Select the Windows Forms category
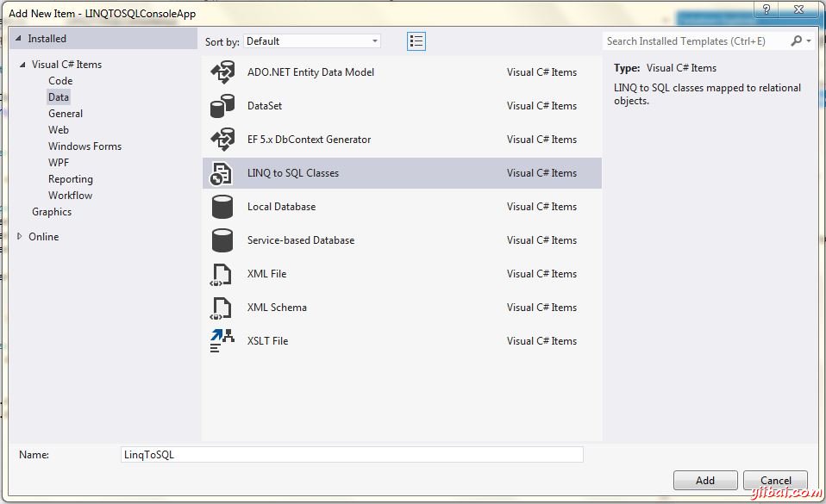 [x=84, y=146]
